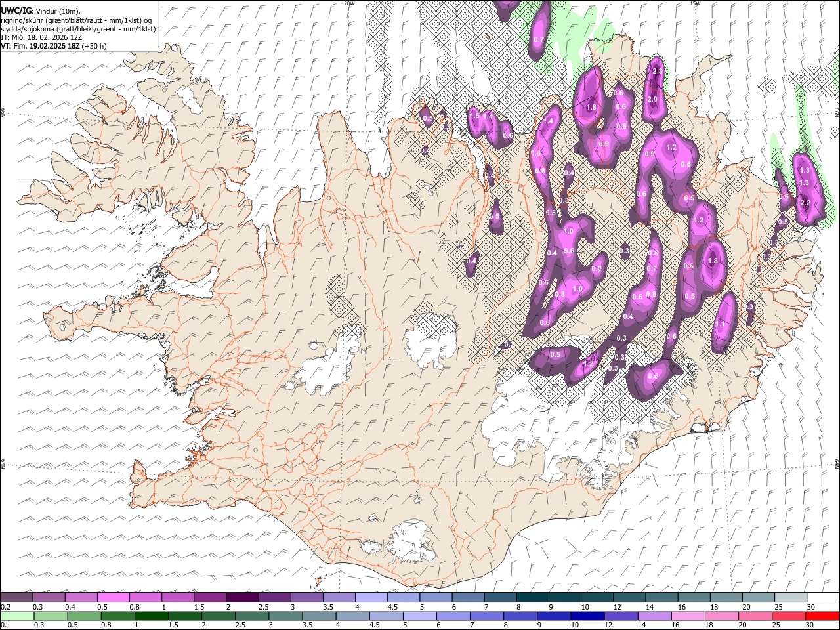Select the bright pink 0.5 swatch in upper legend row
The width and height of the screenshot is (840, 630).
[x=114, y=598]
